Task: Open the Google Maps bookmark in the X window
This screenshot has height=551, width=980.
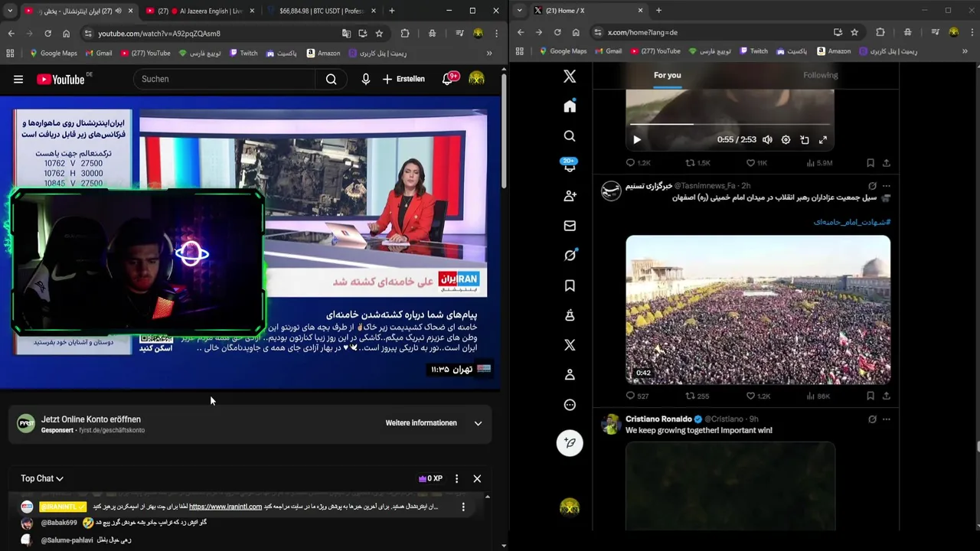Action: [x=563, y=51]
